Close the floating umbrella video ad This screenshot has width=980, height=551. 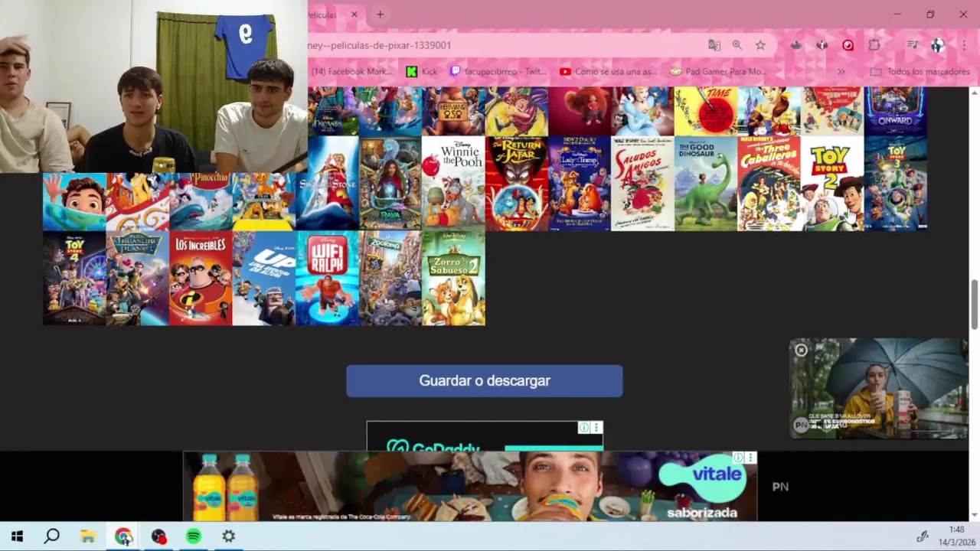[x=801, y=350]
